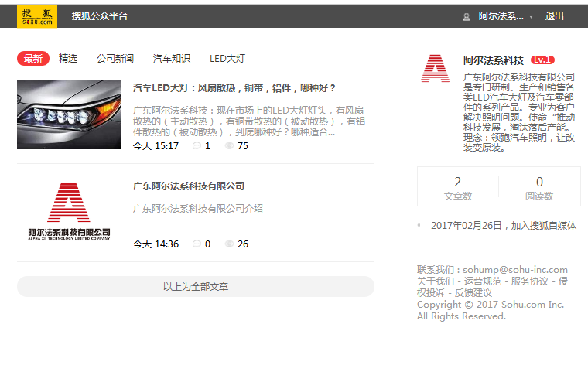This screenshot has width=588, height=365.
Task: Click the Sohu.com logo
Action: 37,16
